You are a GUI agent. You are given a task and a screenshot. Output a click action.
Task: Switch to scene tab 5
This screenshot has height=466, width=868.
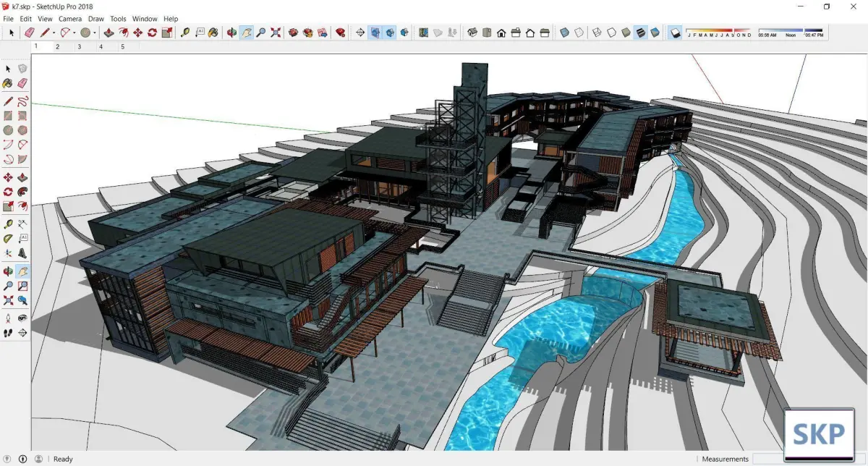(123, 46)
